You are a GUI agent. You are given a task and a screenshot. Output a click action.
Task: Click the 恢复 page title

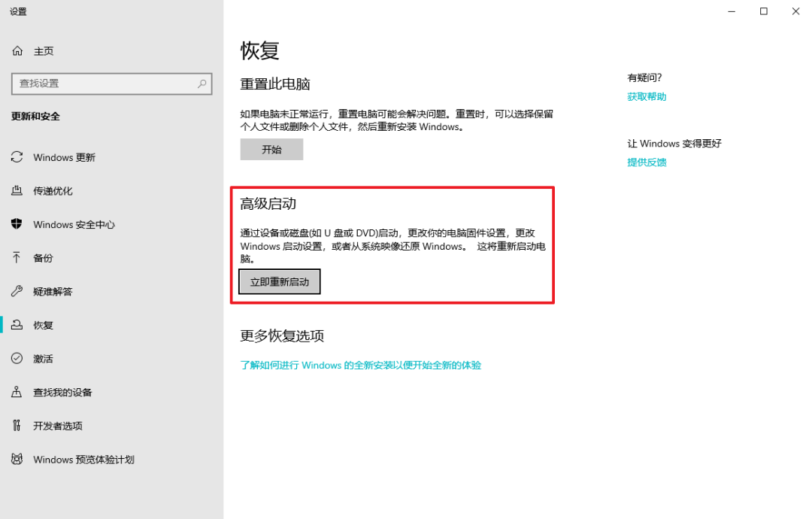click(x=259, y=50)
